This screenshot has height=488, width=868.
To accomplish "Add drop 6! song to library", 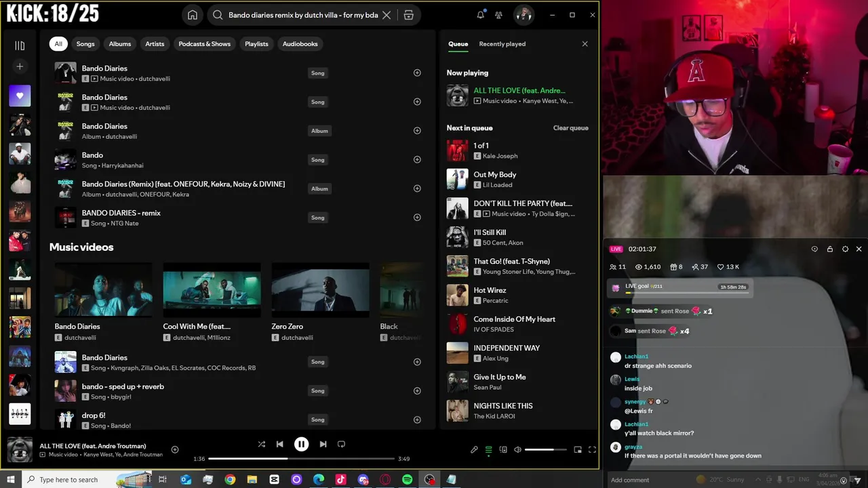I will [x=417, y=420].
